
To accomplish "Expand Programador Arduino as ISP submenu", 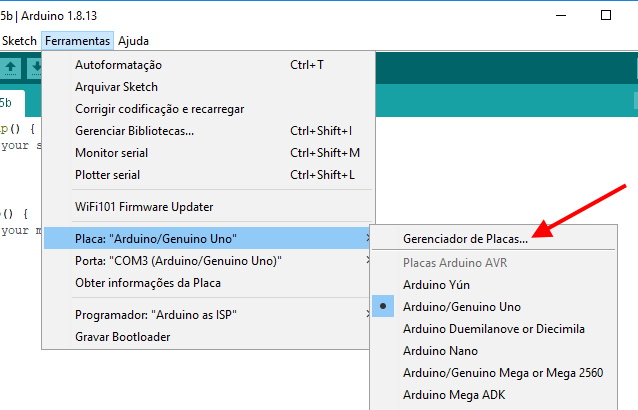I will 208,314.
